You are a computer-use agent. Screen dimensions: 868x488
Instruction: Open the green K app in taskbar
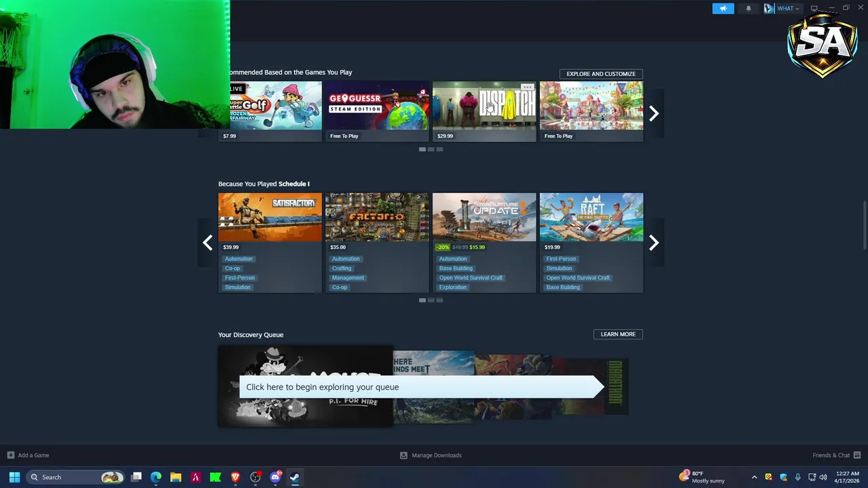pos(216,477)
